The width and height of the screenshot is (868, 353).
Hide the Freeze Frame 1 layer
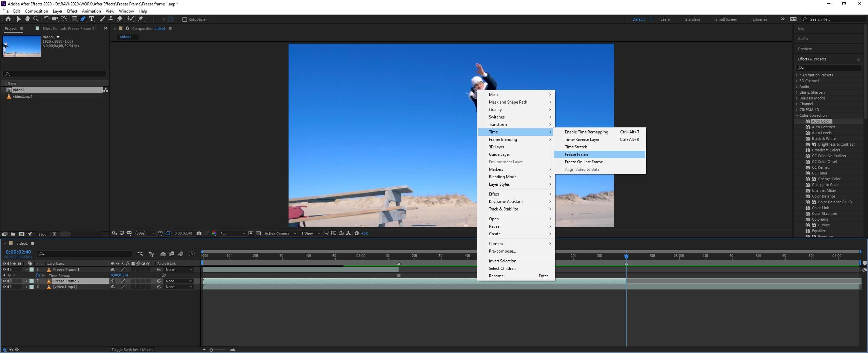click(5, 269)
